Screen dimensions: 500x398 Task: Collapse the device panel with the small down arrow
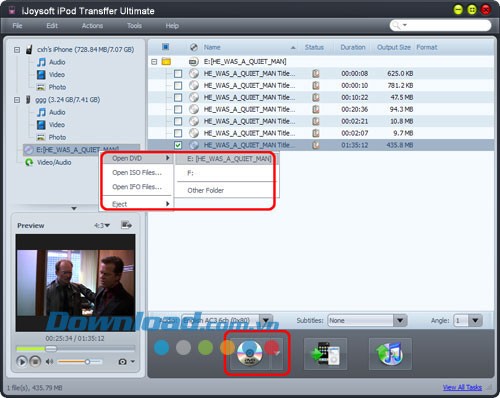coord(74,208)
